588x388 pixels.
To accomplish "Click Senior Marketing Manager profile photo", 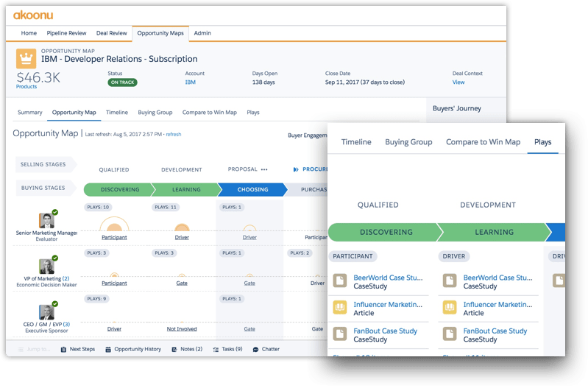I will (46, 220).
